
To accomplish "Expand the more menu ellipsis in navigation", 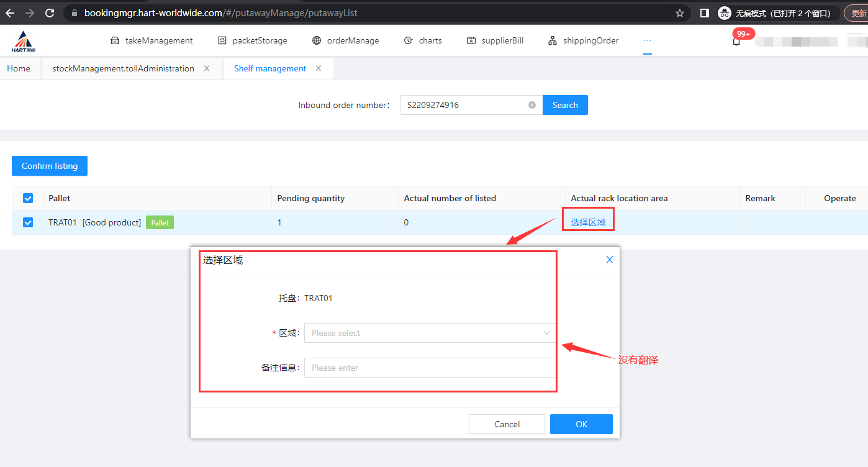I will click(648, 40).
